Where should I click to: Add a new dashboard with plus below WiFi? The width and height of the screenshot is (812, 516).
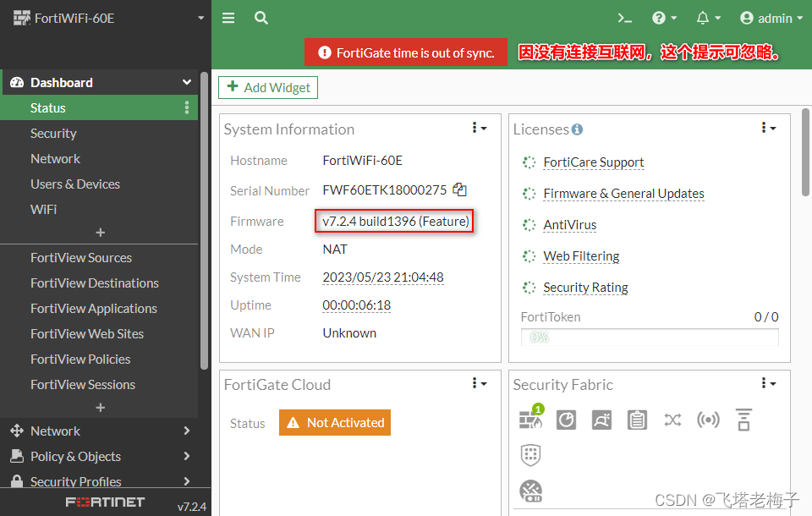(100, 233)
